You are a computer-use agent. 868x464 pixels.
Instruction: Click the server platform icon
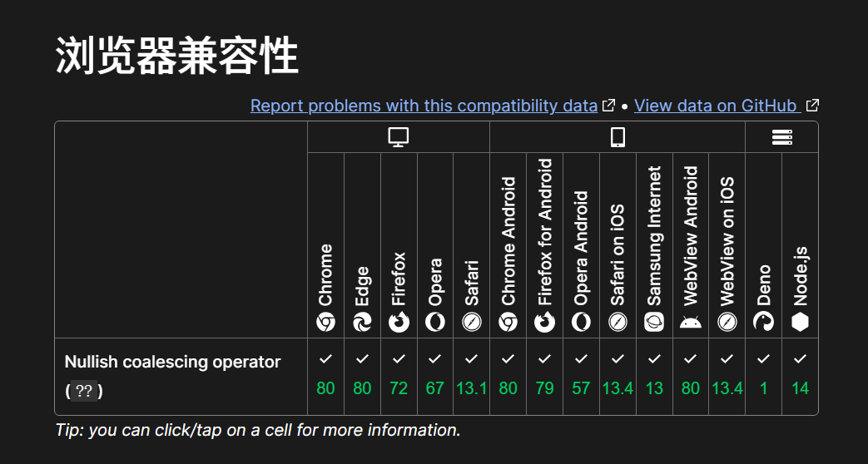781,137
